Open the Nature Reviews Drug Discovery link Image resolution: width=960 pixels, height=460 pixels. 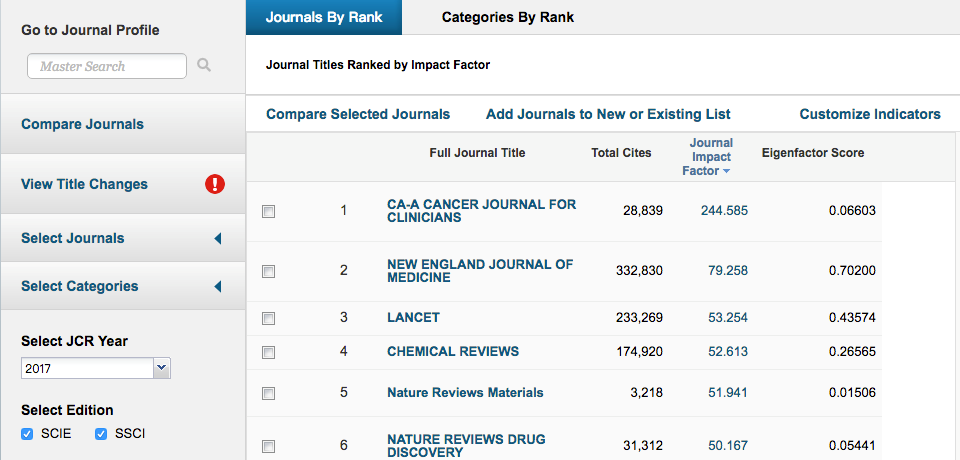point(466,446)
